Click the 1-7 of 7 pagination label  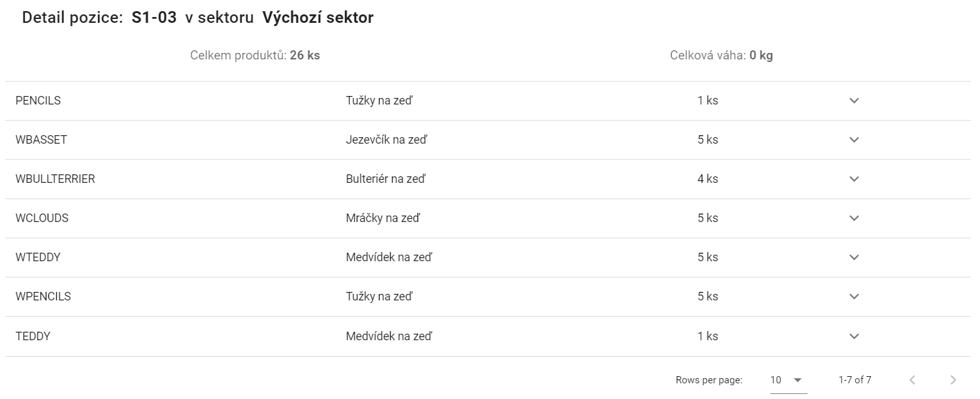[855, 380]
